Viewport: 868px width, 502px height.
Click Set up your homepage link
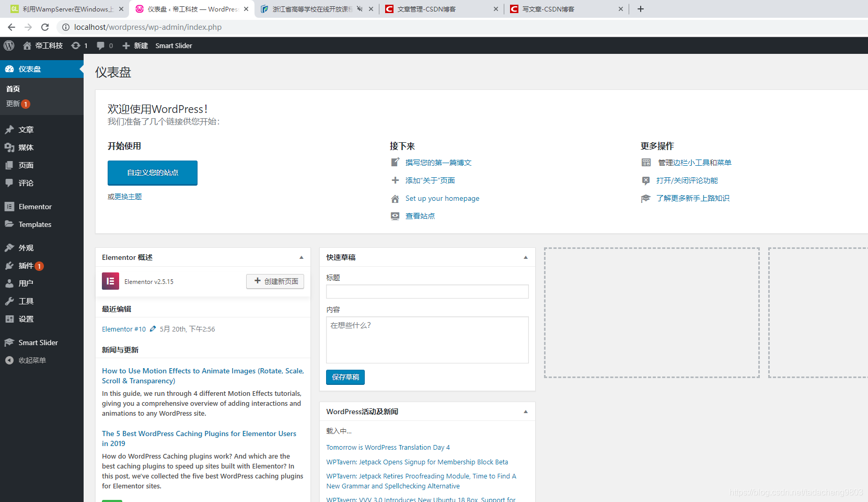tap(442, 198)
